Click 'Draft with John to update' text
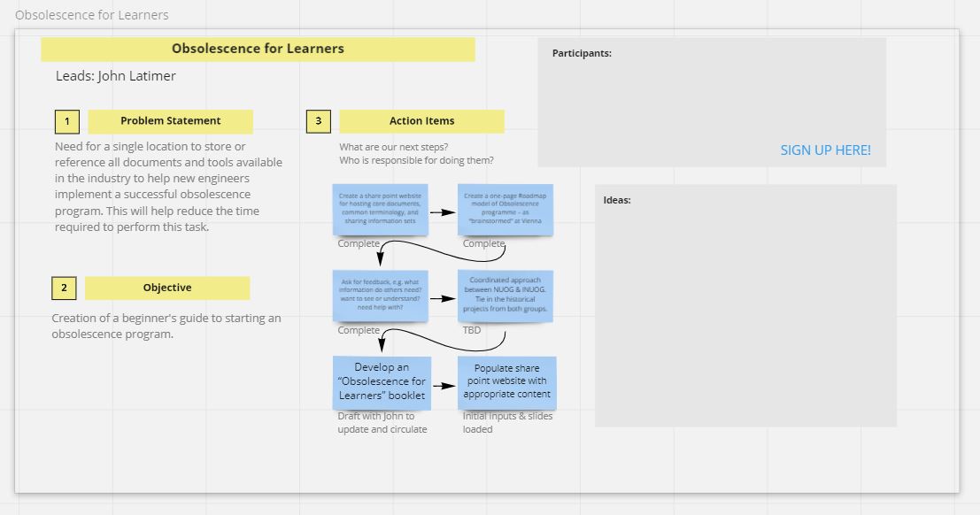The height and width of the screenshot is (515, 980). pos(382,423)
